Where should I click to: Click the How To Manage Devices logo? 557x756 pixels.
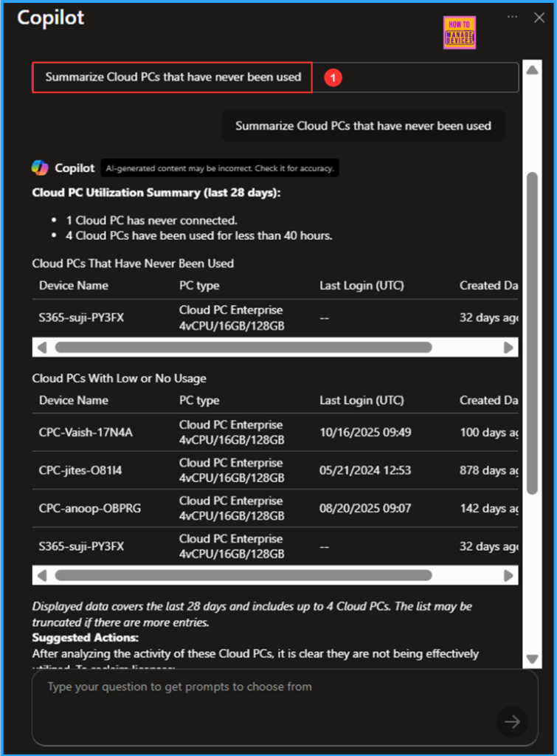(x=459, y=32)
